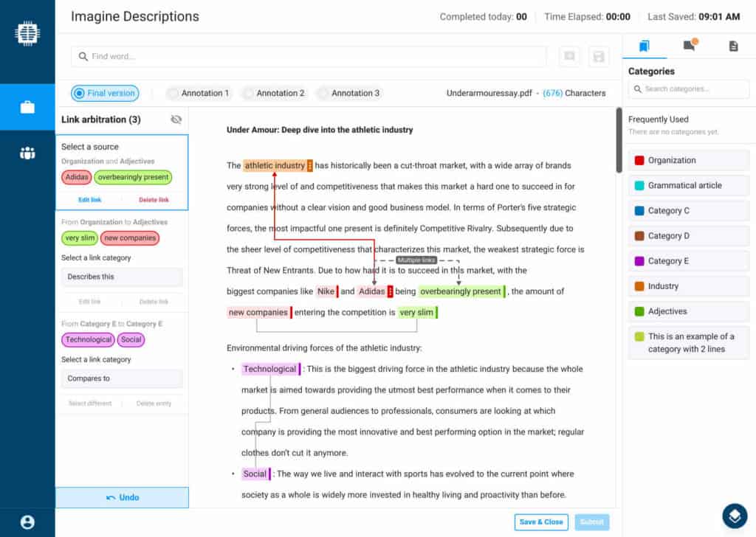
Task: Select the team members icon in left sidebar
Action: [x=27, y=153]
